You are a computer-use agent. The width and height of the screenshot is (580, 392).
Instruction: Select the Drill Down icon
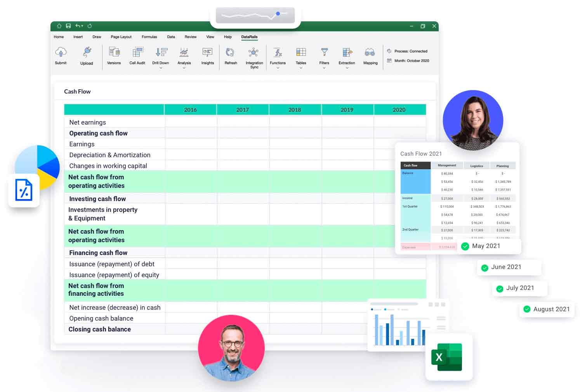pyautogui.click(x=161, y=52)
